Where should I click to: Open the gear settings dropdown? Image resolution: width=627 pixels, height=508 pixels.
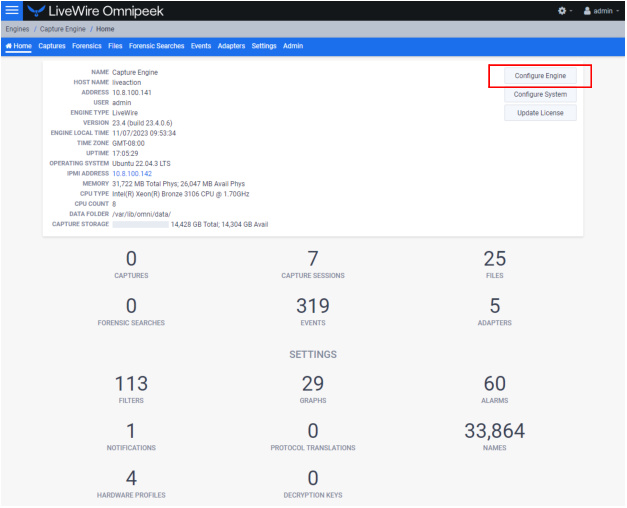coord(565,11)
